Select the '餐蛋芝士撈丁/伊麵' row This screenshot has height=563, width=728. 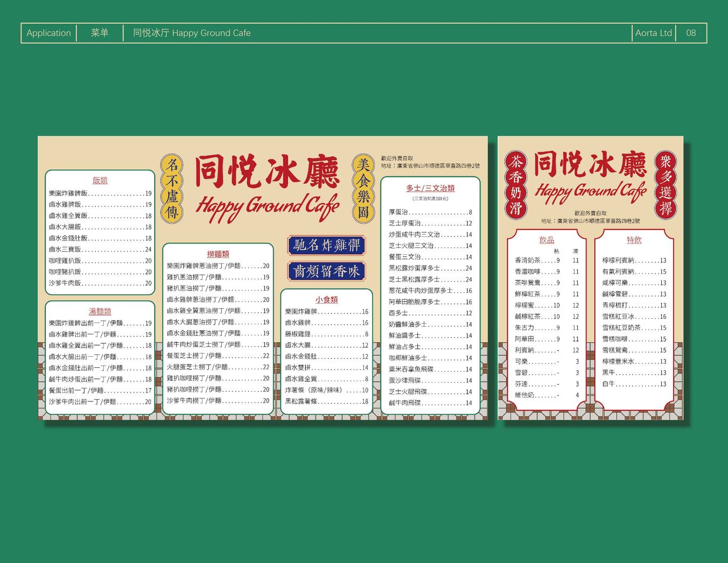218,356
